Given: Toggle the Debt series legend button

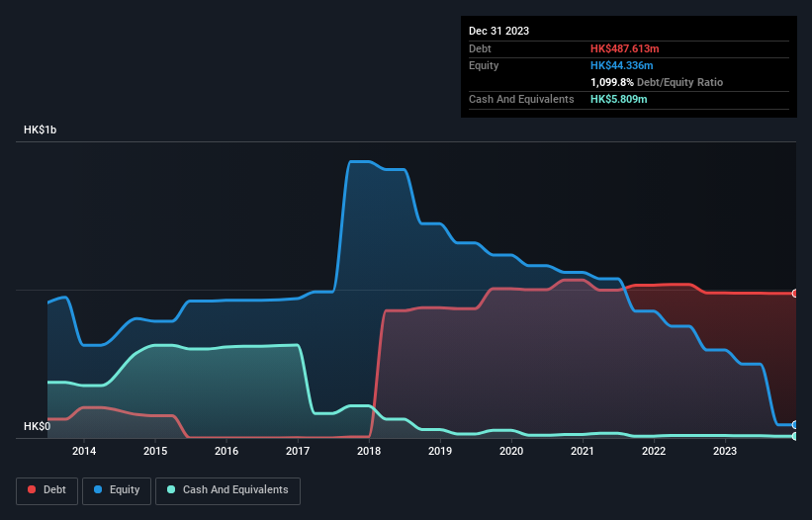Looking at the screenshot, I should (47, 490).
